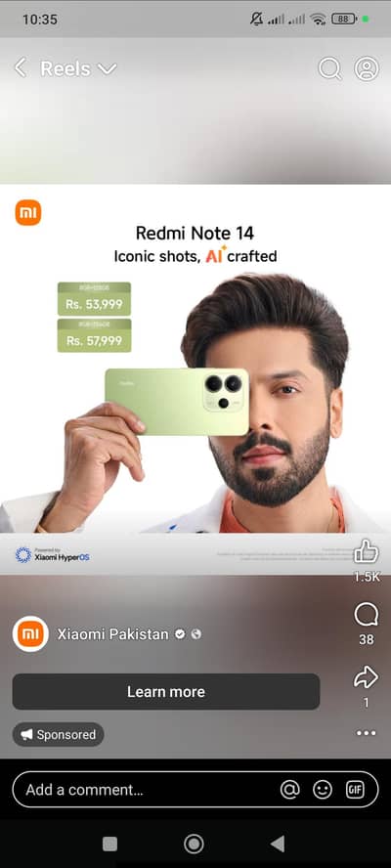391x868 pixels.
Task: Tap the back arrow next to Reels
Action: 21,68
